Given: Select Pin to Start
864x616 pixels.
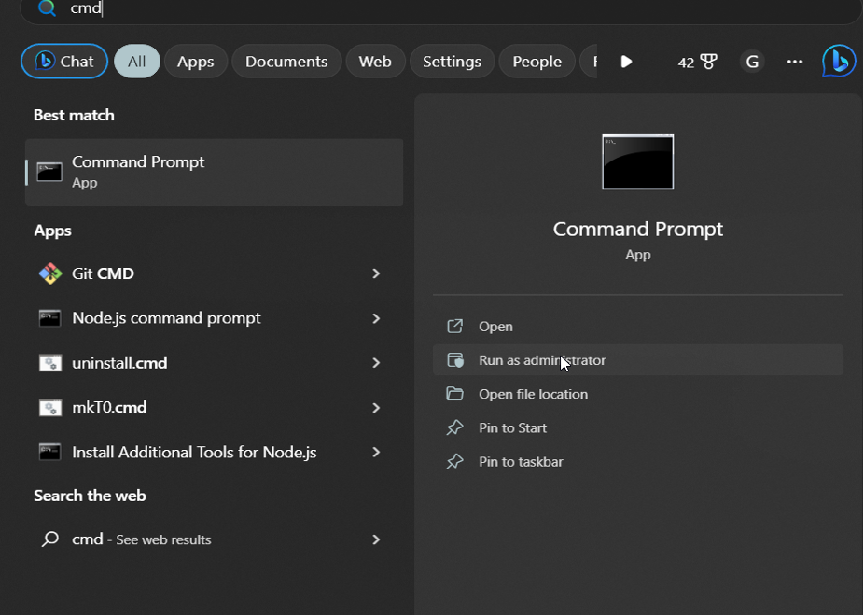Looking at the screenshot, I should pos(638,427).
